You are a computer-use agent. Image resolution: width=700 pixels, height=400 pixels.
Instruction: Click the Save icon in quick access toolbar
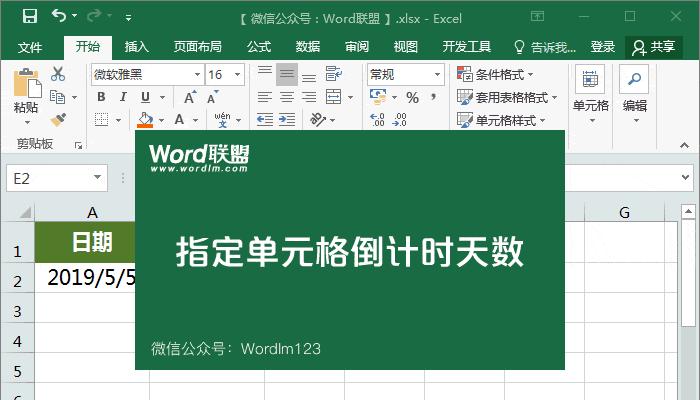pos(30,17)
